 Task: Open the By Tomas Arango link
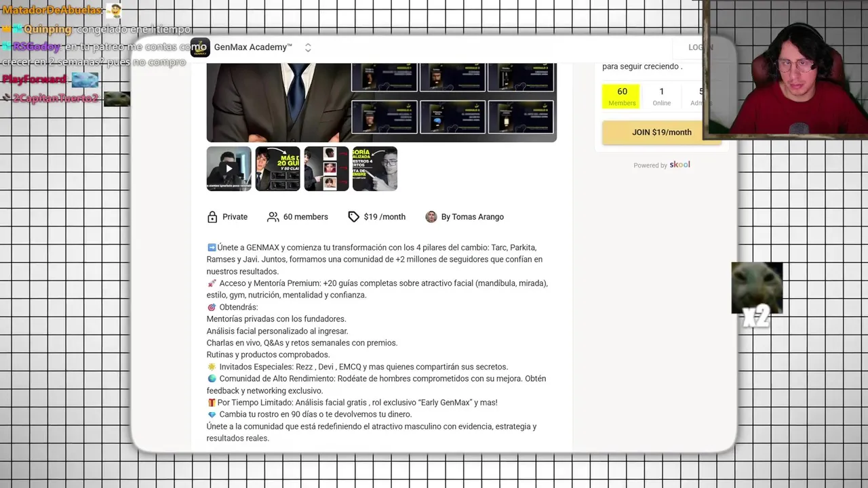[x=472, y=217]
